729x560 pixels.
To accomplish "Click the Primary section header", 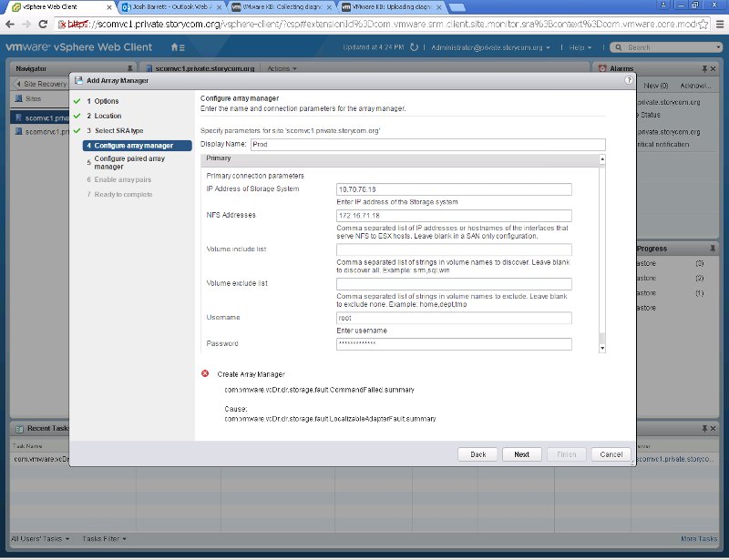I will click(x=399, y=158).
